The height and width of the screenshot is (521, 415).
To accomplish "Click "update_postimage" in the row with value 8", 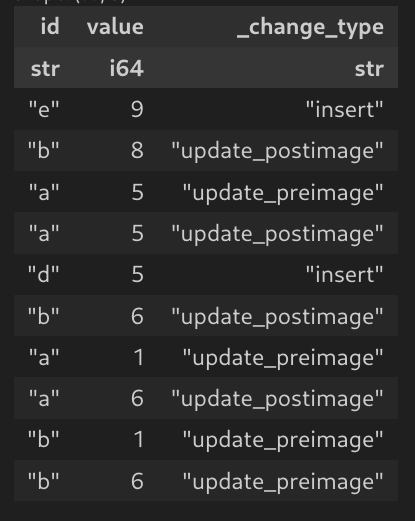I will (277, 151).
